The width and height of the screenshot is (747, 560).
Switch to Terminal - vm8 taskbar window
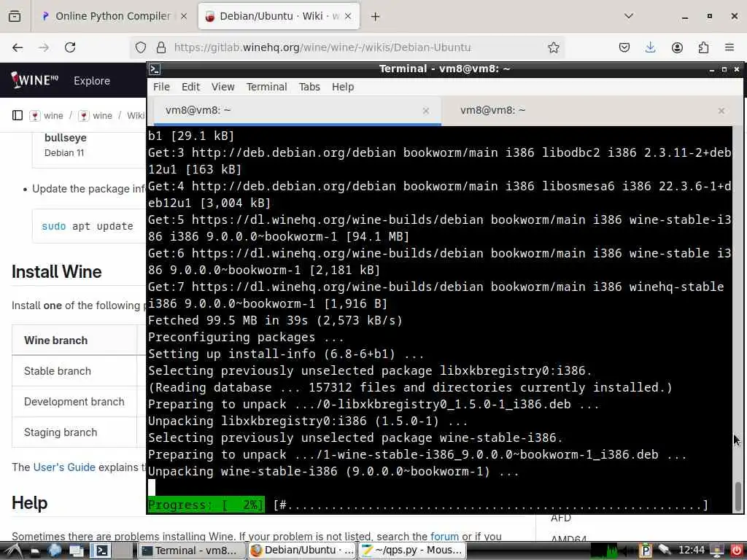click(192, 551)
